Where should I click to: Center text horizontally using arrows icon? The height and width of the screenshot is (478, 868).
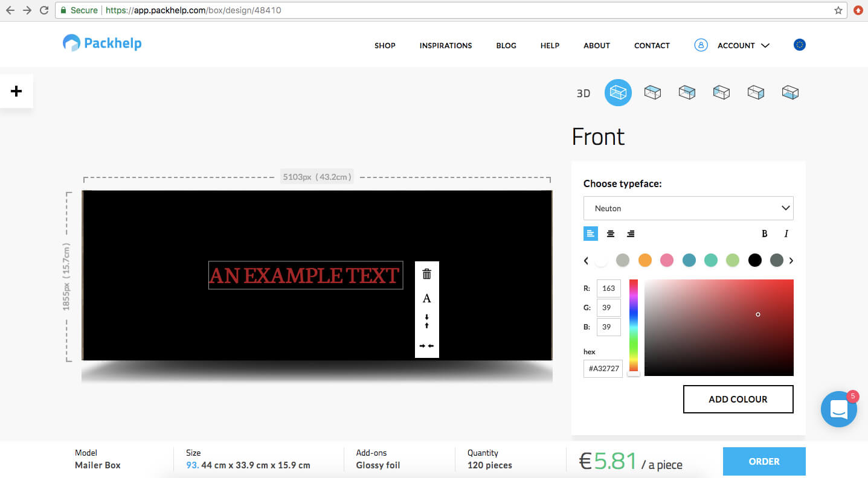[x=427, y=346]
